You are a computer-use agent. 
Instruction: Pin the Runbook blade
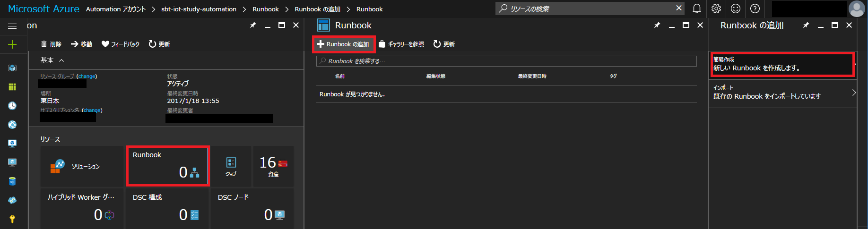pos(657,25)
